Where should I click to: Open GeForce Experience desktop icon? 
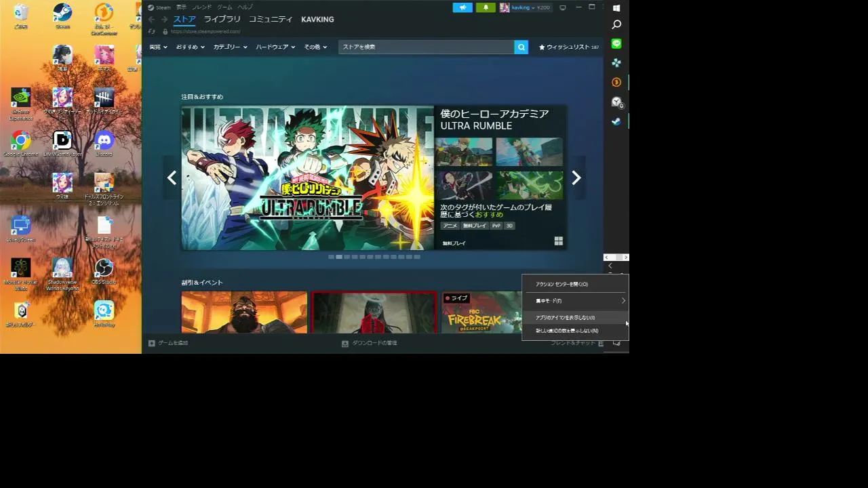[x=21, y=104]
